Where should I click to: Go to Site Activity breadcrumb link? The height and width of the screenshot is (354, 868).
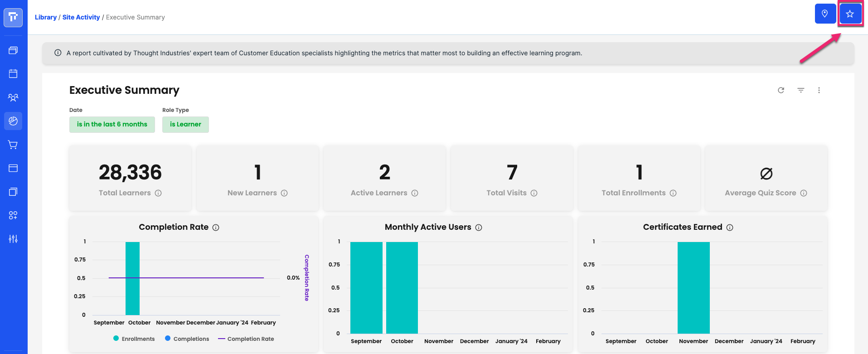[x=81, y=17]
